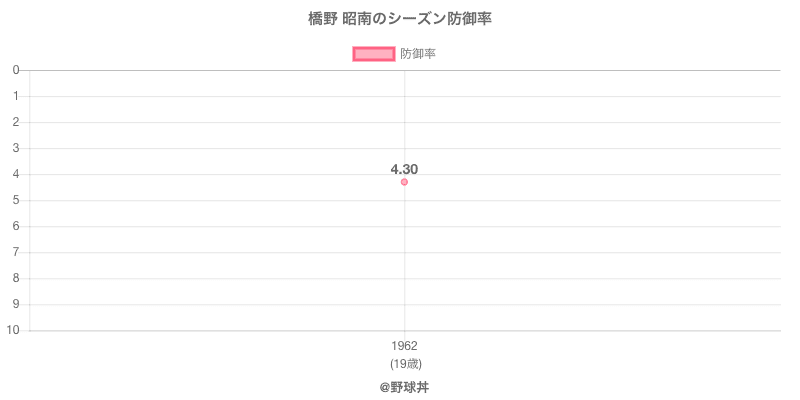
Task: Click y-axis tick label 0
Action: [17, 70]
